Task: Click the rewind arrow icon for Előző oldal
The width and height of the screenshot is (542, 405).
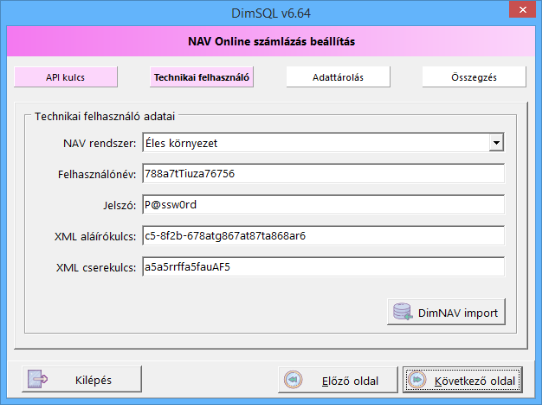Action: point(293,380)
